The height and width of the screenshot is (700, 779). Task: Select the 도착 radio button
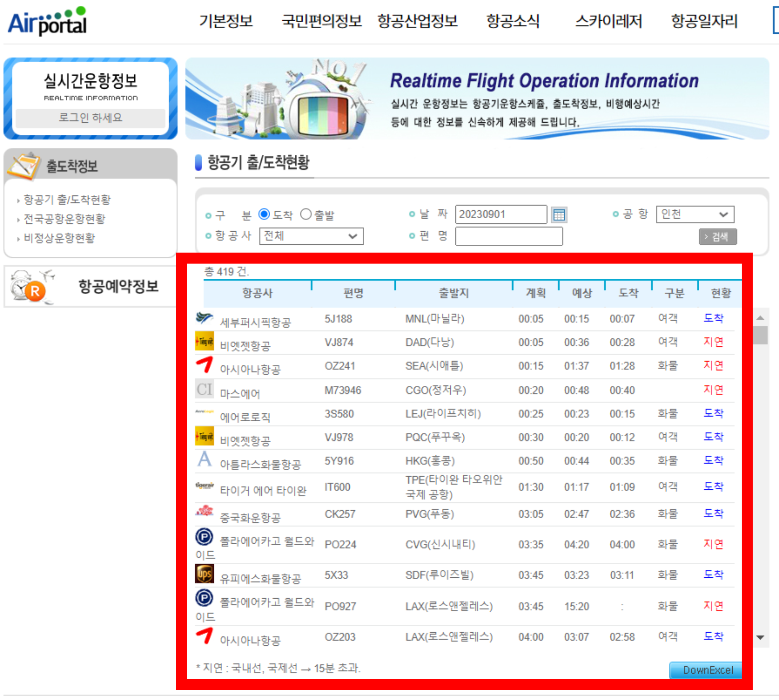click(264, 214)
